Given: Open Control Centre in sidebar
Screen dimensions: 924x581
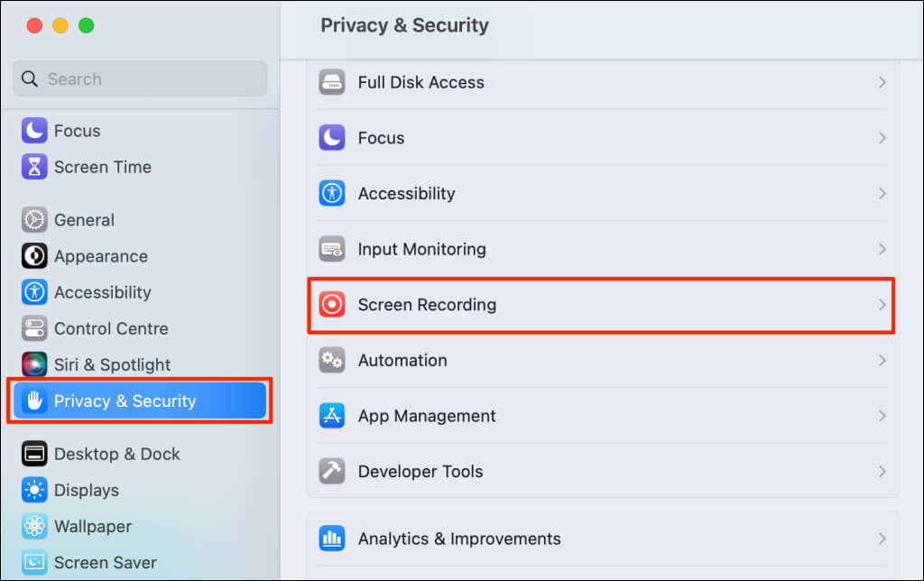Looking at the screenshot, I should pos(111,329).
